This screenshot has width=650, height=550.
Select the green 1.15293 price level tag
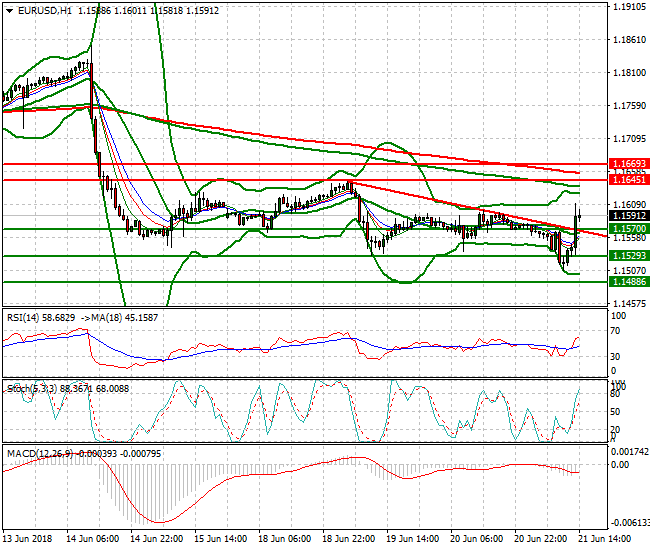click(629, 256)
